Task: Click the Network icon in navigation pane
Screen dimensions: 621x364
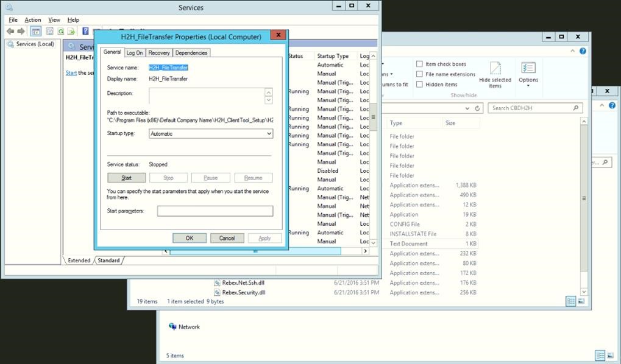Action: pos(172,326)
